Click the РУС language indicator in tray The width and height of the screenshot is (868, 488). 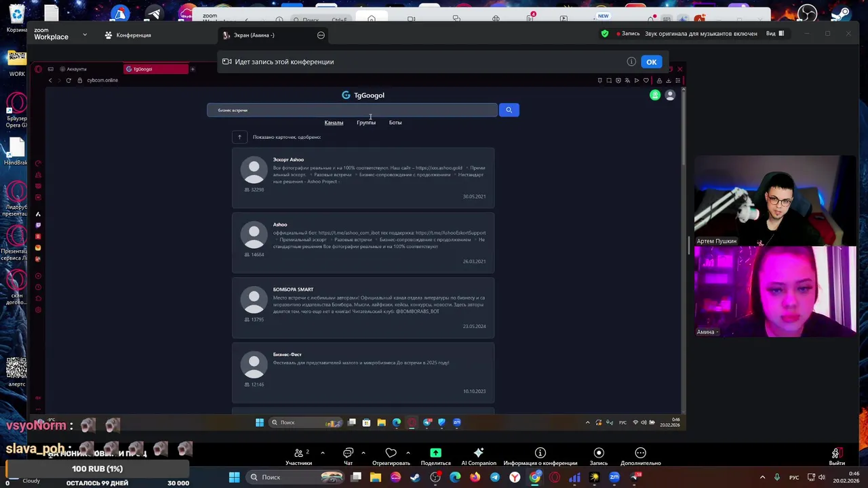(794, 477)
